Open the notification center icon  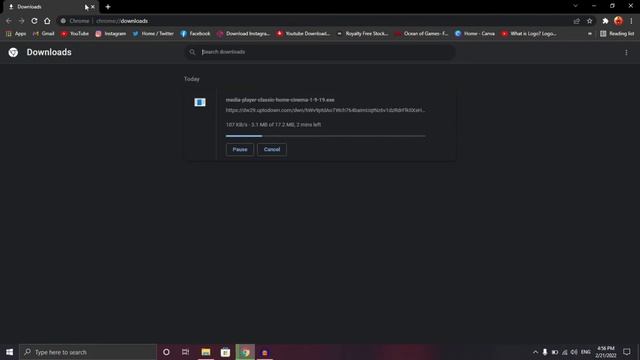[x=627, y=352]
